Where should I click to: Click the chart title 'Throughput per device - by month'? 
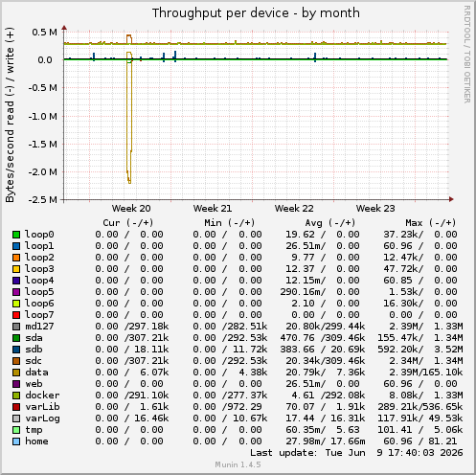point(256,13)
